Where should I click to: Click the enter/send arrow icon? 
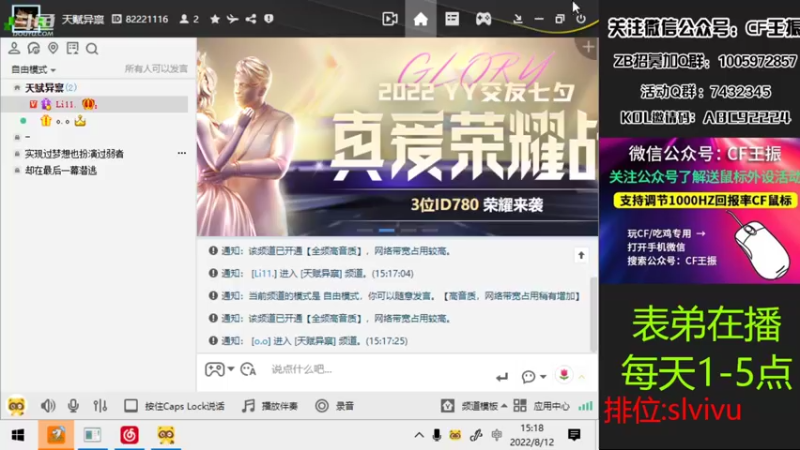click(502, 377)
